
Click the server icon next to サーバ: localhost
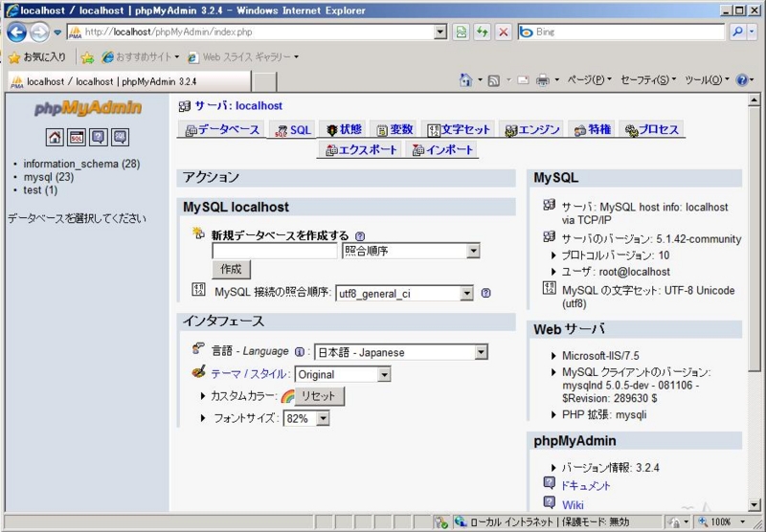184,106
